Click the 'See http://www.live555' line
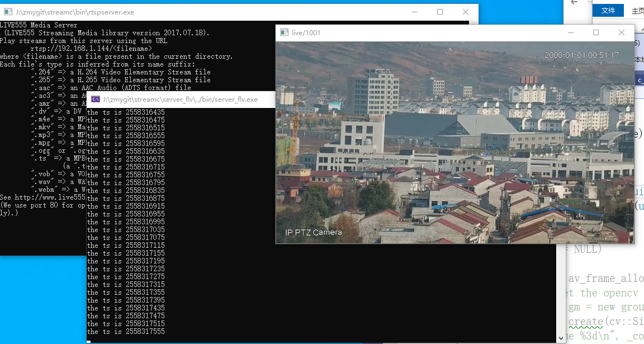 pyautogui.click(x=42, y=197)
